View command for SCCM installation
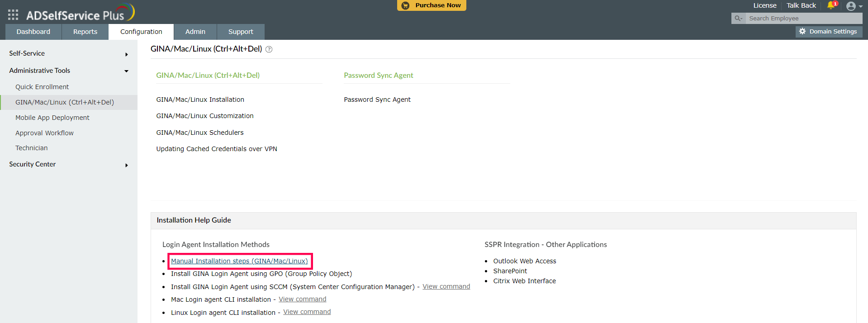868x323 pixels. (x=446, y=286)
